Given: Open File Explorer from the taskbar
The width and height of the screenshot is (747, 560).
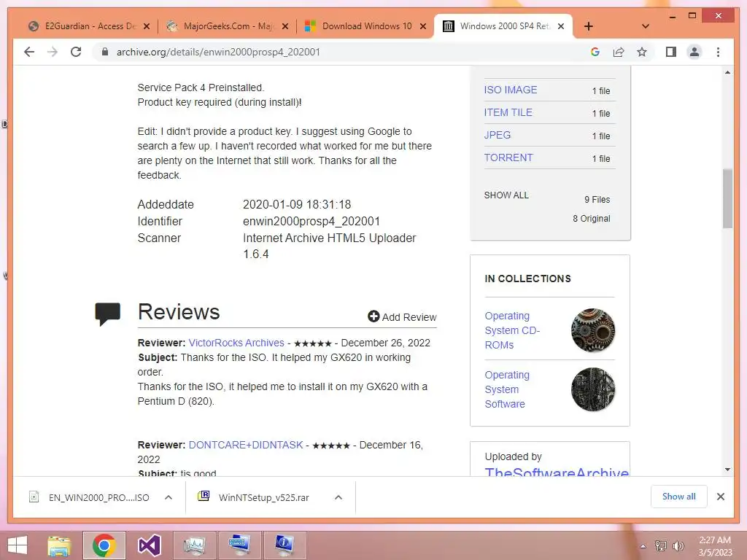Looking at the screenshot, I should 59,545.
